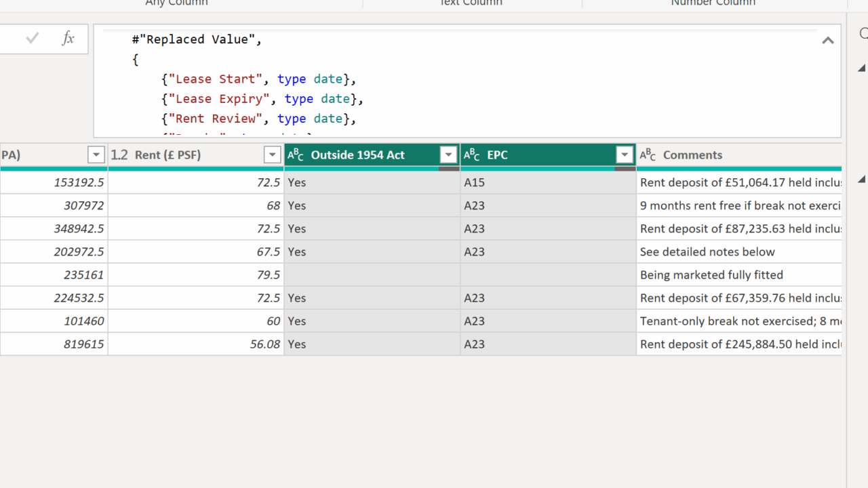Click the 'Being marketed fully fitted' comment cell
Screen dimensions: 868x488
coord(738,275)
